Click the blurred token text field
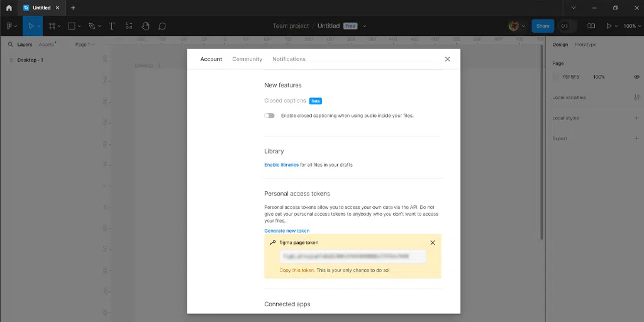This screenshot has height=322, width=644. click(353, 257)
